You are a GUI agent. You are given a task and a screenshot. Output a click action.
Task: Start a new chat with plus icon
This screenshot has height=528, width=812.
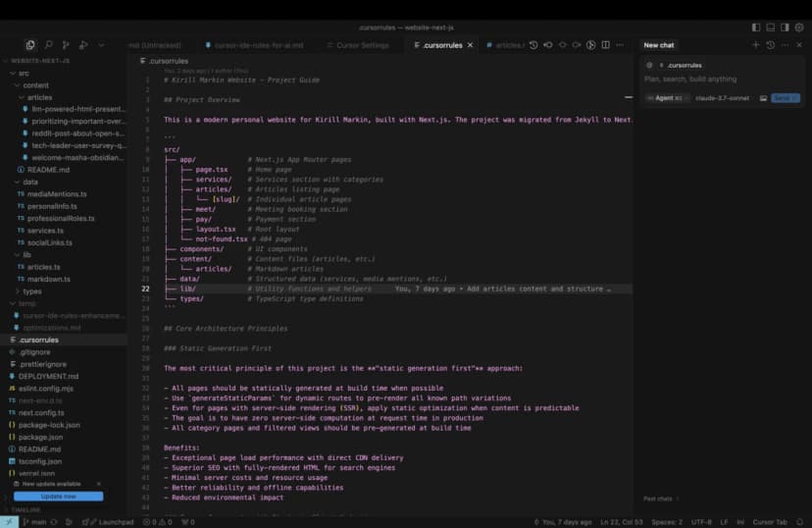point(755,45)
